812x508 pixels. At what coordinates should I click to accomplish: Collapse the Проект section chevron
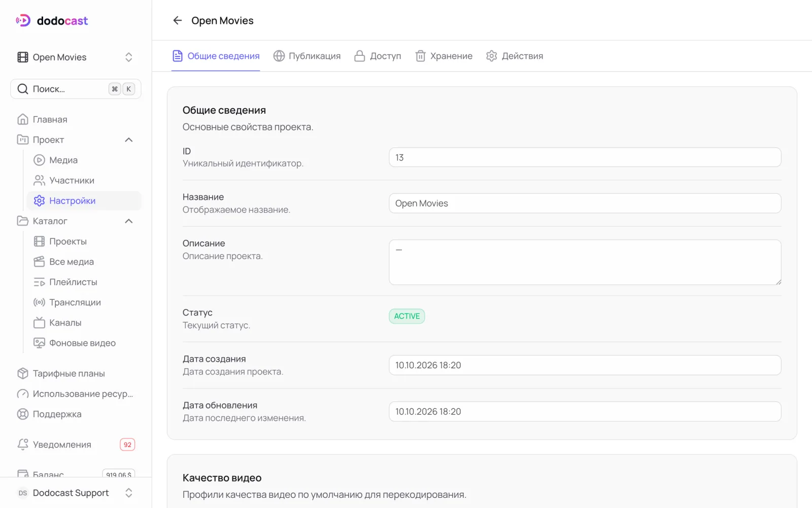coord(129,140)
